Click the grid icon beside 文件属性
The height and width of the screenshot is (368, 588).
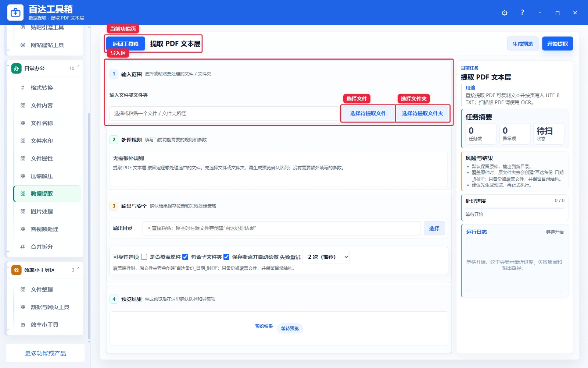pos(23,158)
